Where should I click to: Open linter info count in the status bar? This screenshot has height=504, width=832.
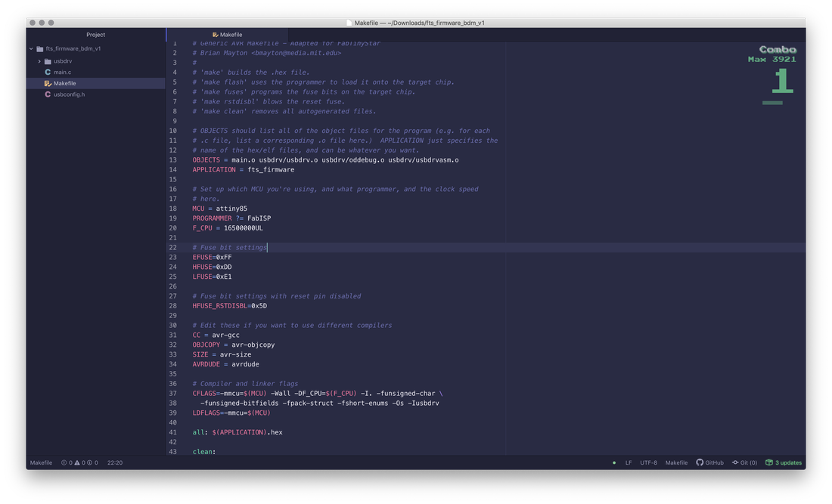point(92,462)
